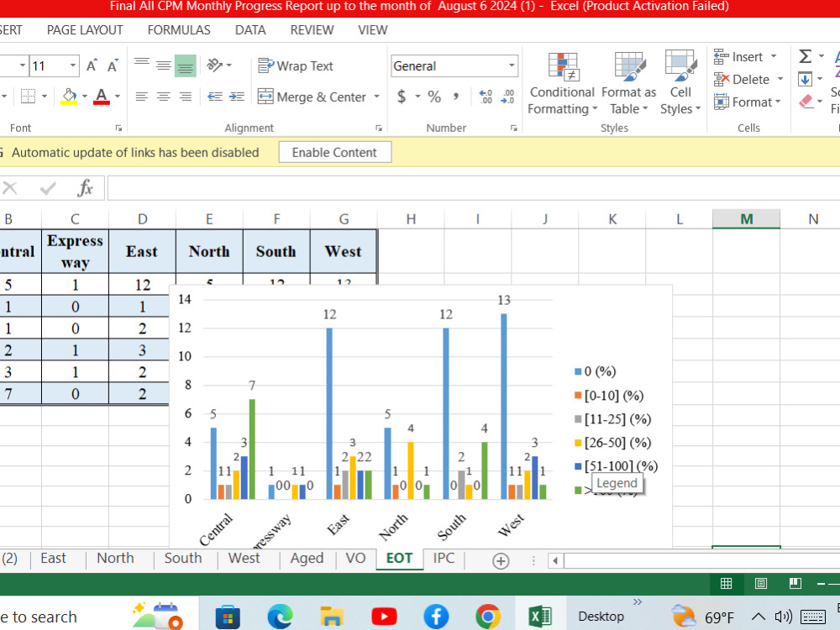Image resolution: width=840 pixels, height=630 pixels.
Task: Click Insert cells
Action: (x=738, y=57)
